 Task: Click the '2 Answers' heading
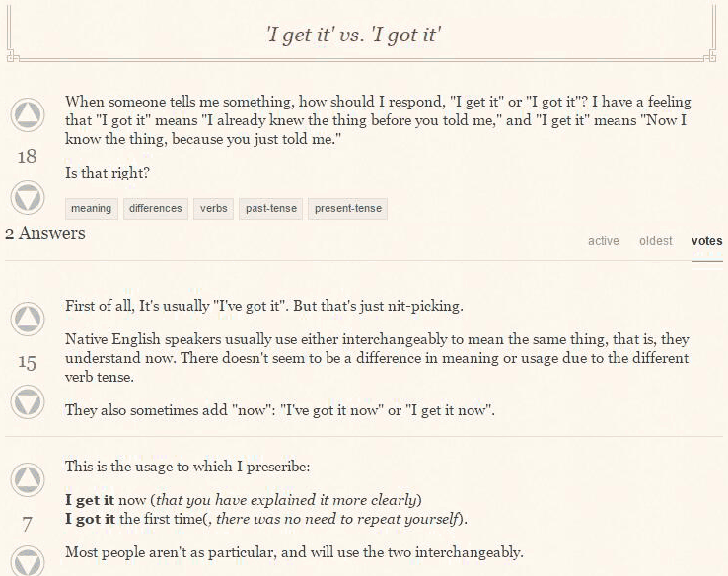45,233
